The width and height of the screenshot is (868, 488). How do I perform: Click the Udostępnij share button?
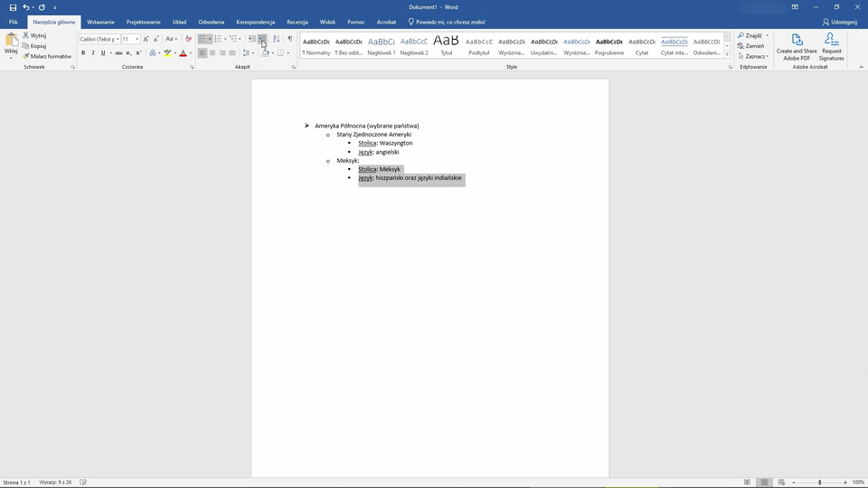point(839,22)
